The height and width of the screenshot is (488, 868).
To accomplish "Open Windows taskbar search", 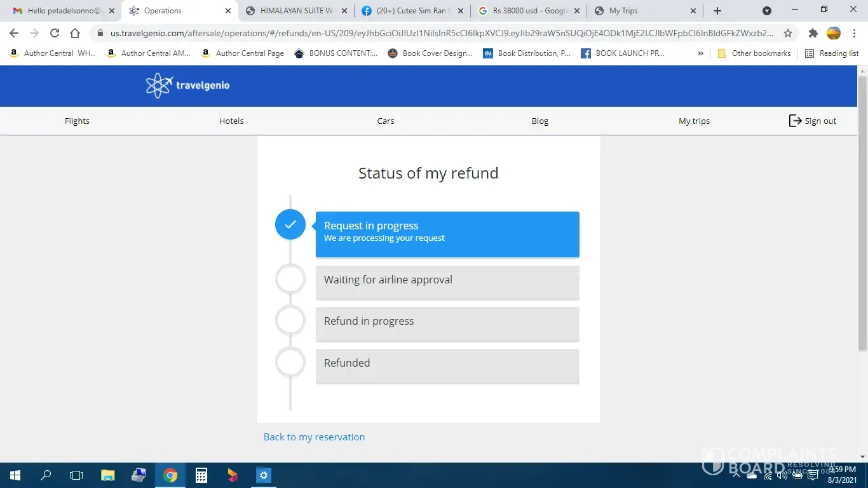I will tap(46, 475).
